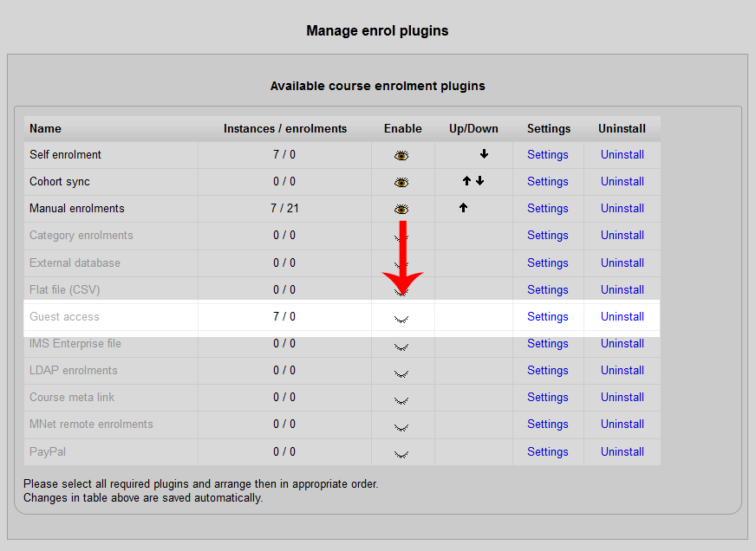Open Settings for Flat file (CSV)
Image resolution: width=756 pixels, height=551 pixels.
(548, 290)
